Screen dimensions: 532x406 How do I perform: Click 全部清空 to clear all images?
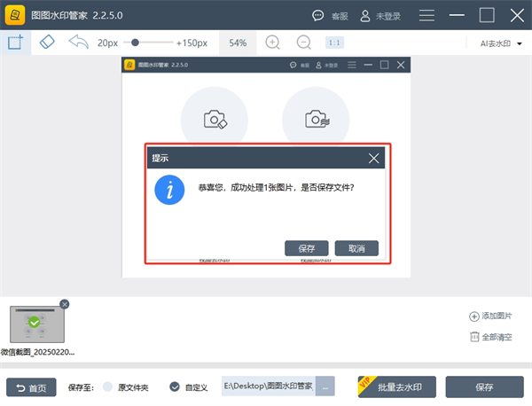point(490,337)
